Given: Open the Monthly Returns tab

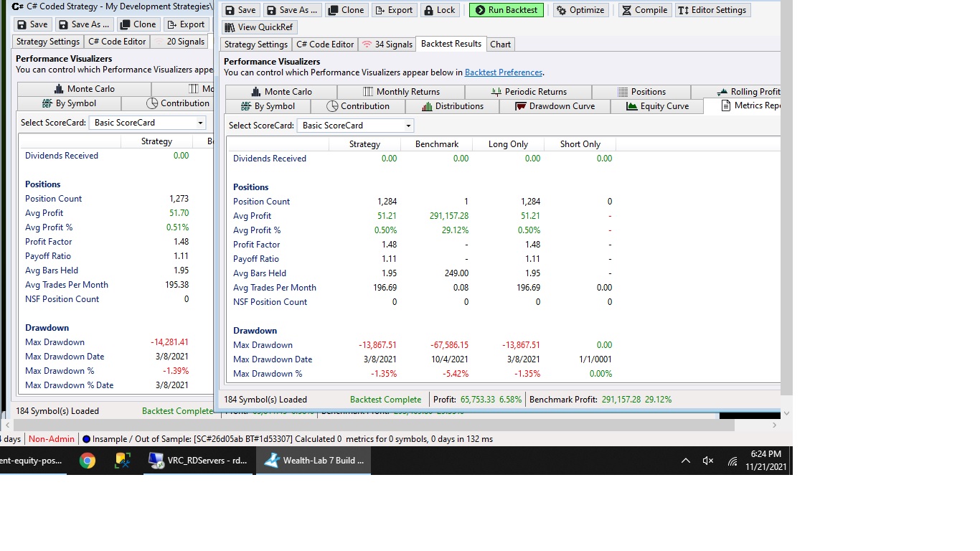Looking at the screenshot, I should coord(401,92).
